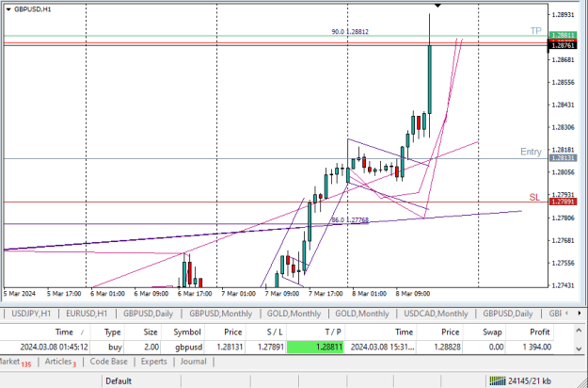Click the buy type cell

115,348
